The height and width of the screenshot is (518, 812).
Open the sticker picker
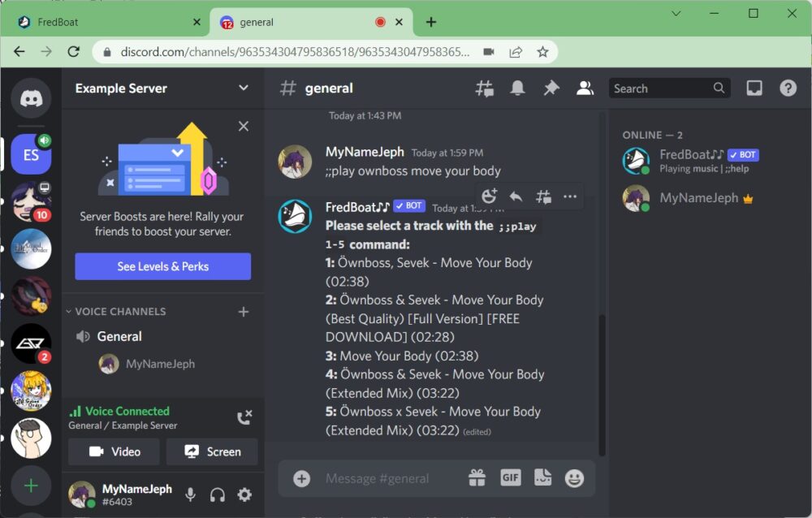coord(542,478)
